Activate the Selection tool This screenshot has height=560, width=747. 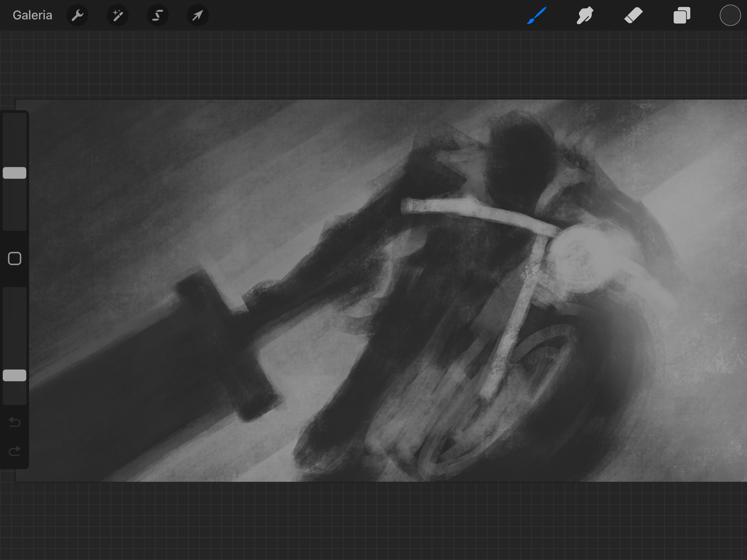(x=158, y=15)
